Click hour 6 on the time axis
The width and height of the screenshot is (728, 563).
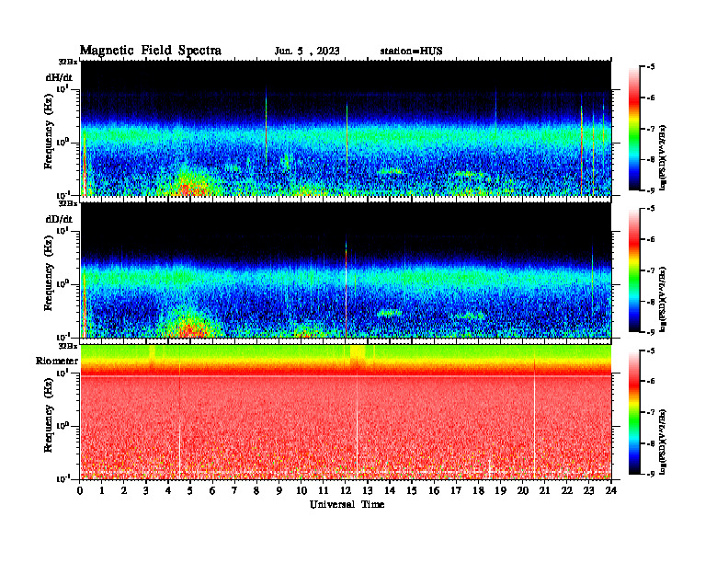coord(212,491)
